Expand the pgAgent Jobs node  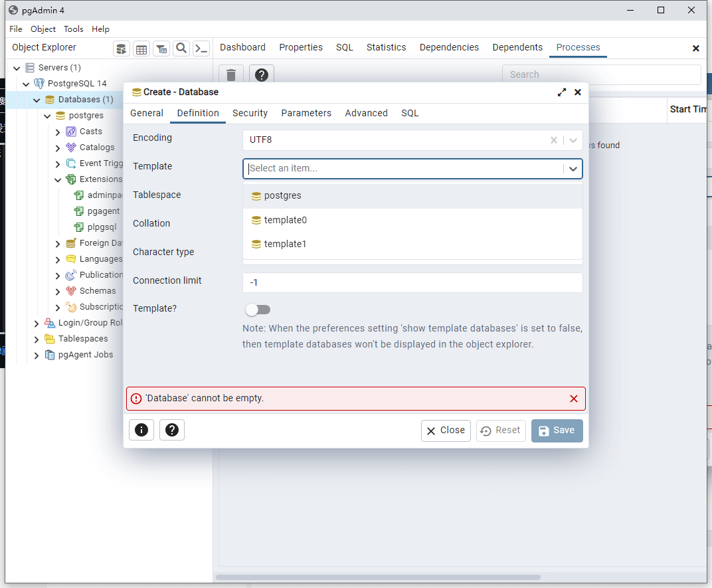click(37, 355)
